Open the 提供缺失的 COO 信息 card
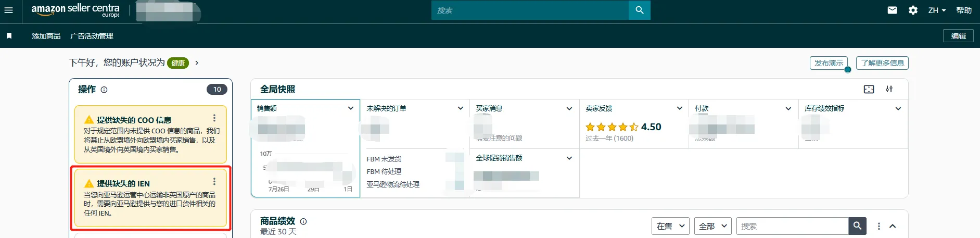Viewport: 980px width, 238px height. [150, 134]
